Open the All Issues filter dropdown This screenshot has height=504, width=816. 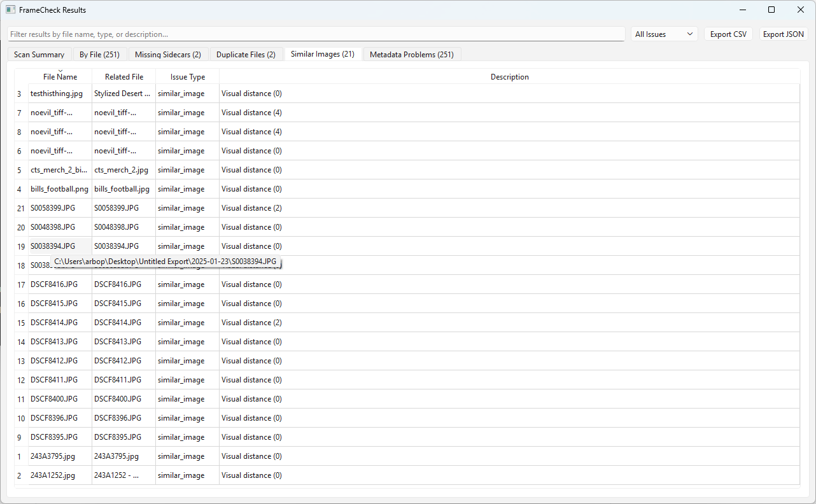664,34
